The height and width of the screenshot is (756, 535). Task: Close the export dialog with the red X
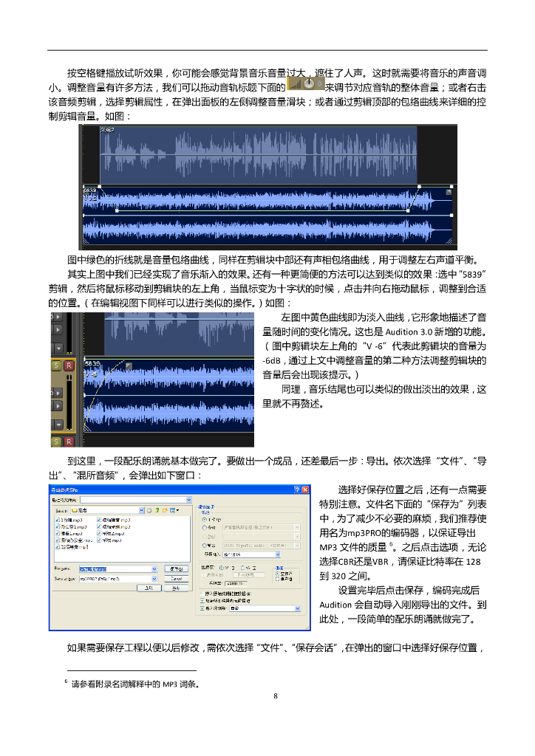point(305,489)
